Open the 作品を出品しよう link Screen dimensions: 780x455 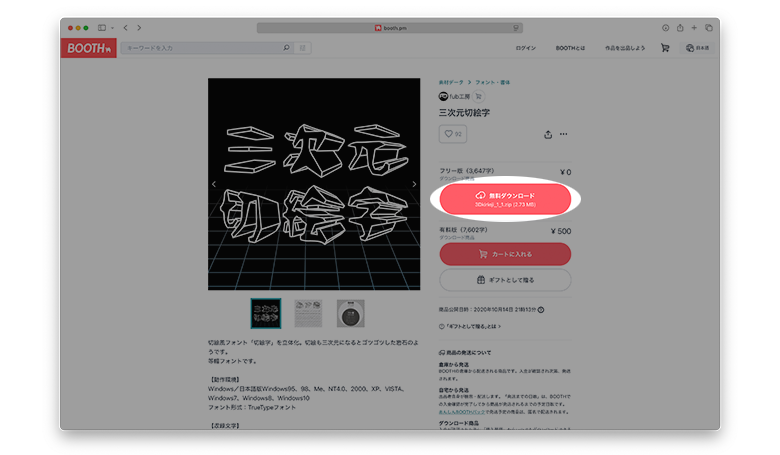pos(625,48)
